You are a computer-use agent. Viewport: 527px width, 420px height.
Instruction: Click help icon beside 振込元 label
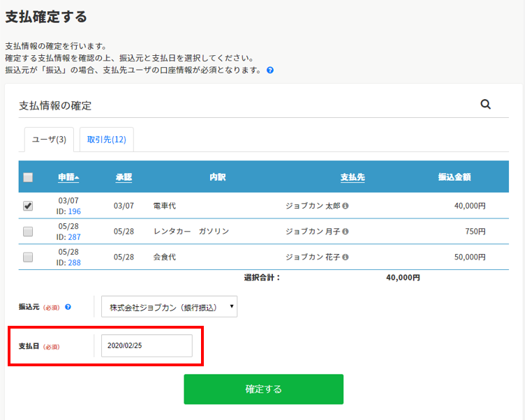(68, 306)
